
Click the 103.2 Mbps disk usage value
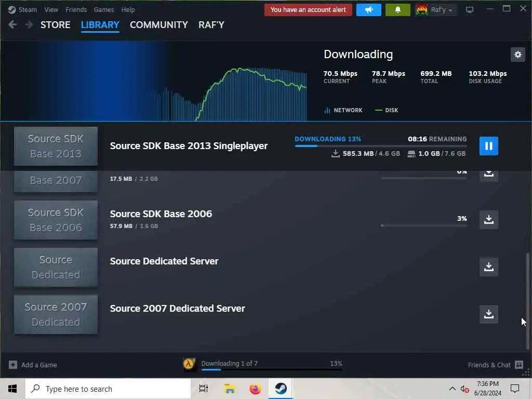[487, 73]
